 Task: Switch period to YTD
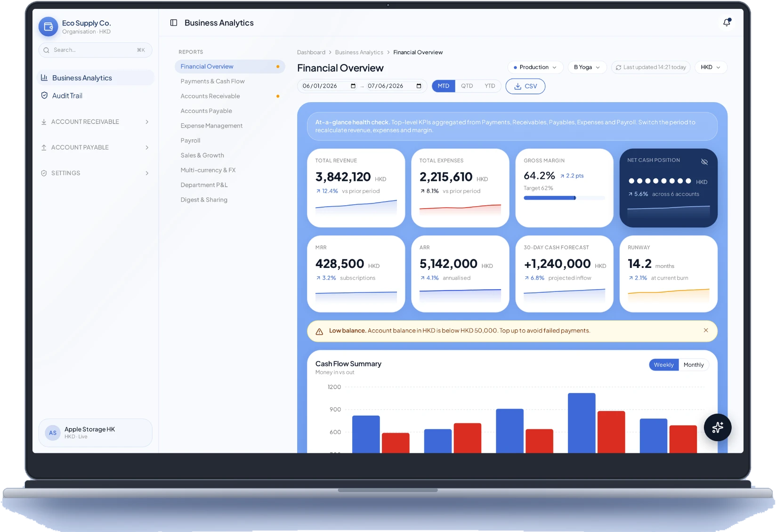490,86
